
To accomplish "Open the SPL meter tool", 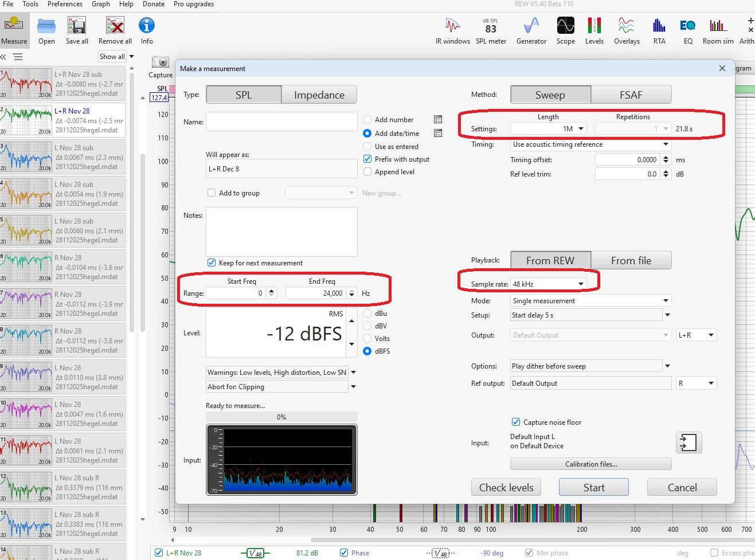I will (x=491, y=30).
